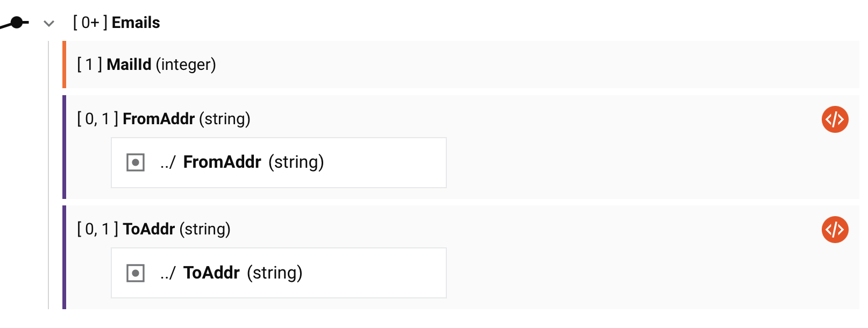Click square source icon beside ../ ToAddr
The width and height of the screenshot is (868, 328).
[x=136, y=273]
